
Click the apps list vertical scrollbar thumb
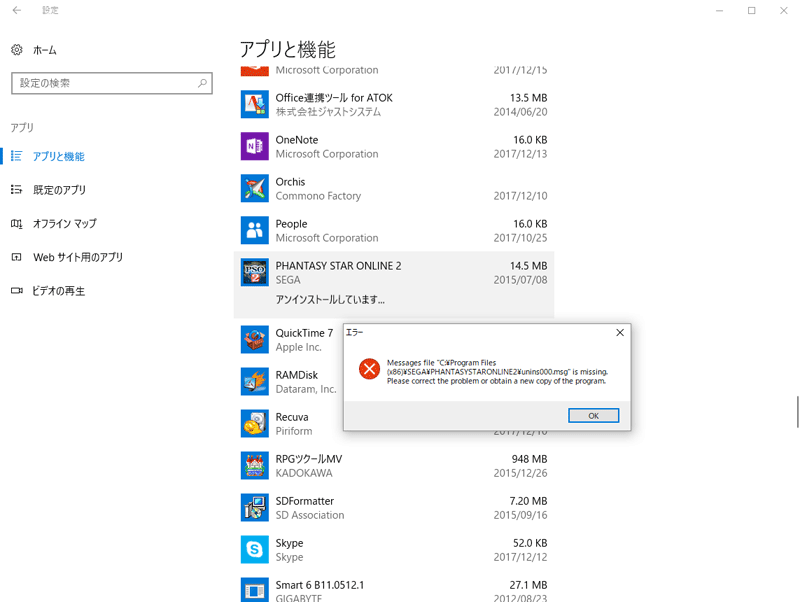[797, 411]
